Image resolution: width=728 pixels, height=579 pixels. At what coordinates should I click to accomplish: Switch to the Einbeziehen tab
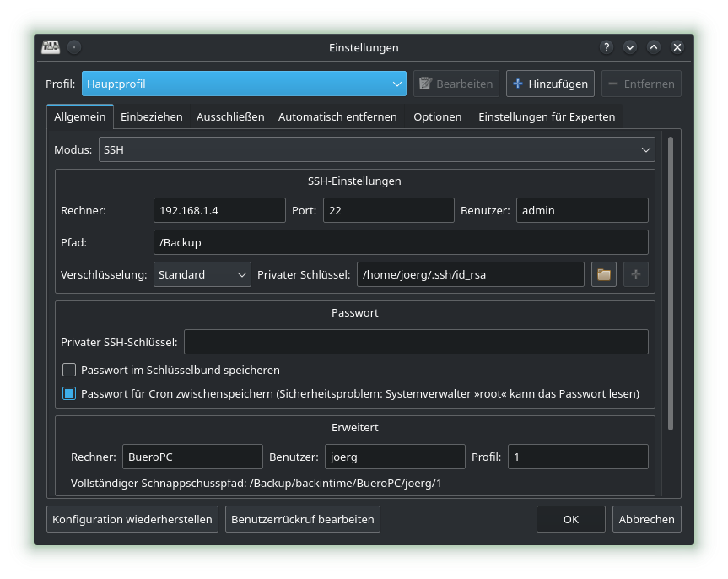pos(151,116)
